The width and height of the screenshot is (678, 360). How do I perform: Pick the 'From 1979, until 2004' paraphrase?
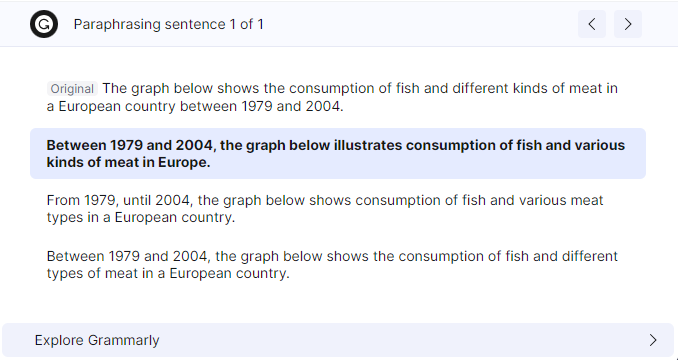325,209
